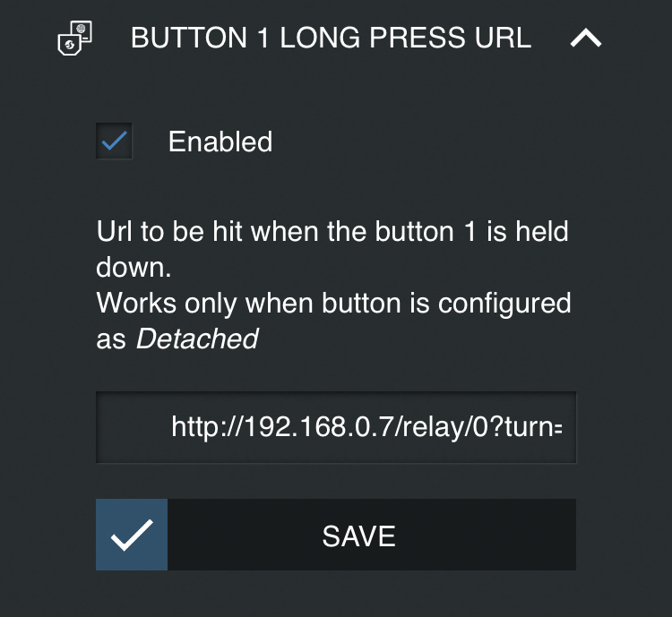Collapse the Button 1 Long Press URL section
Screen dimensions: 672x617
586,38
